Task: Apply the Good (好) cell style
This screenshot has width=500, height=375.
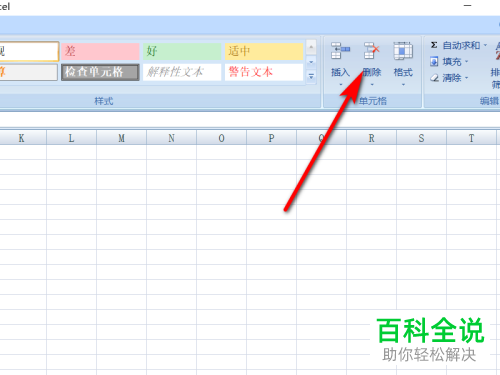Action: (x=182, y=51)
